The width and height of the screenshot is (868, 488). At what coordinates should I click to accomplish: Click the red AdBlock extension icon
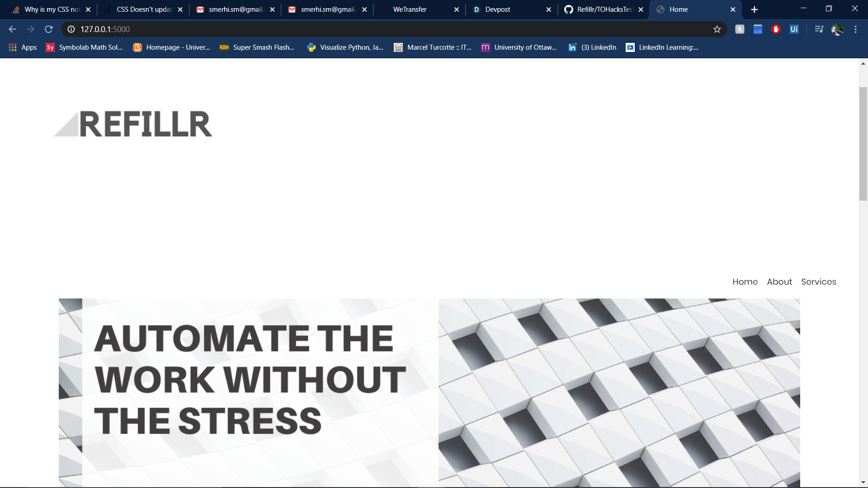point(776,29)
